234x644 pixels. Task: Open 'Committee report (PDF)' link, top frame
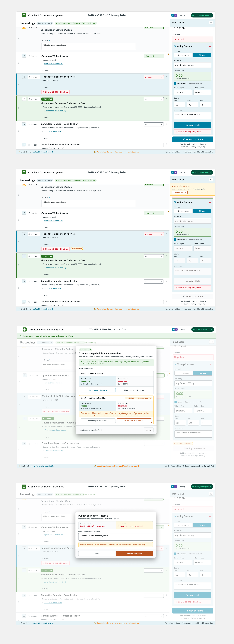click(x=53, y=131)
